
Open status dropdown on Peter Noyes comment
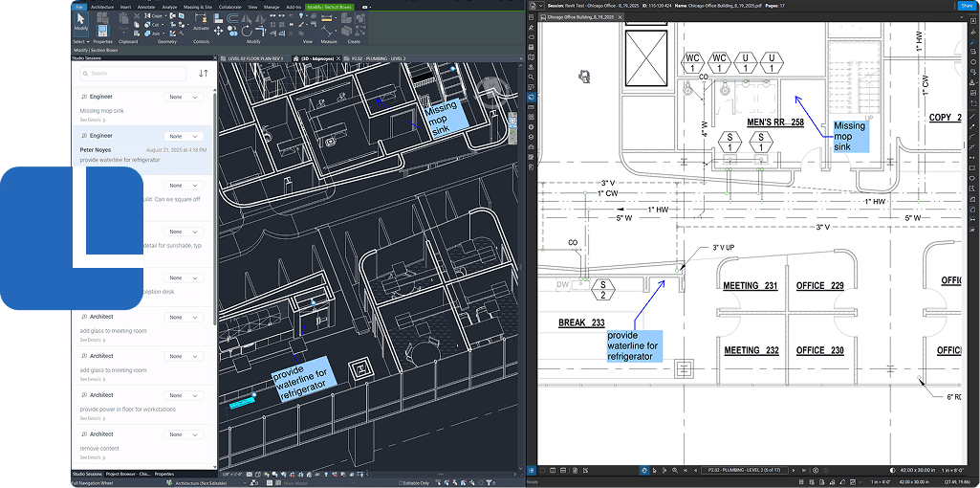[x=184, y=137]
